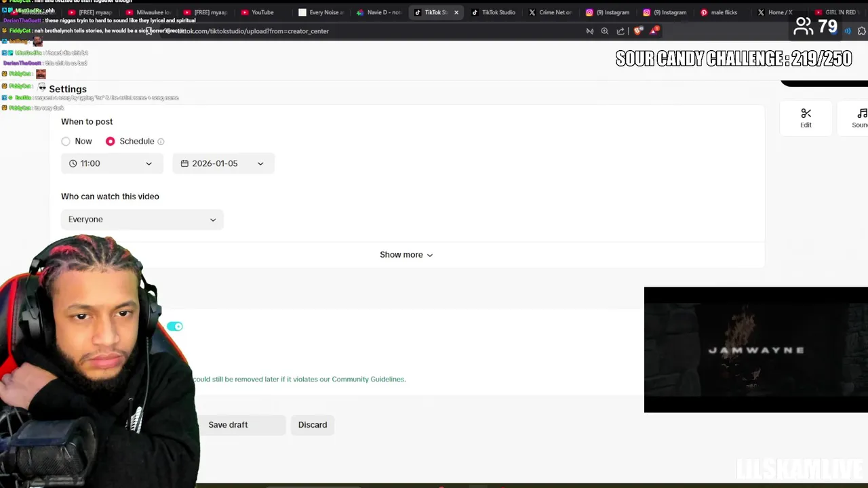The height and width of the screenshot is (488, 868).
Task: Click the JAMWAYNE video preview
Action: click(x=756, y=350)
